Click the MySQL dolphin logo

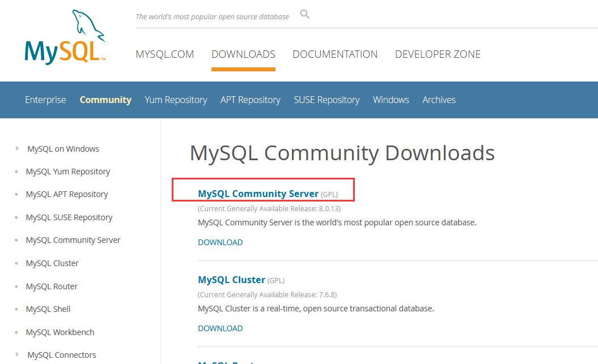point(64,34)
